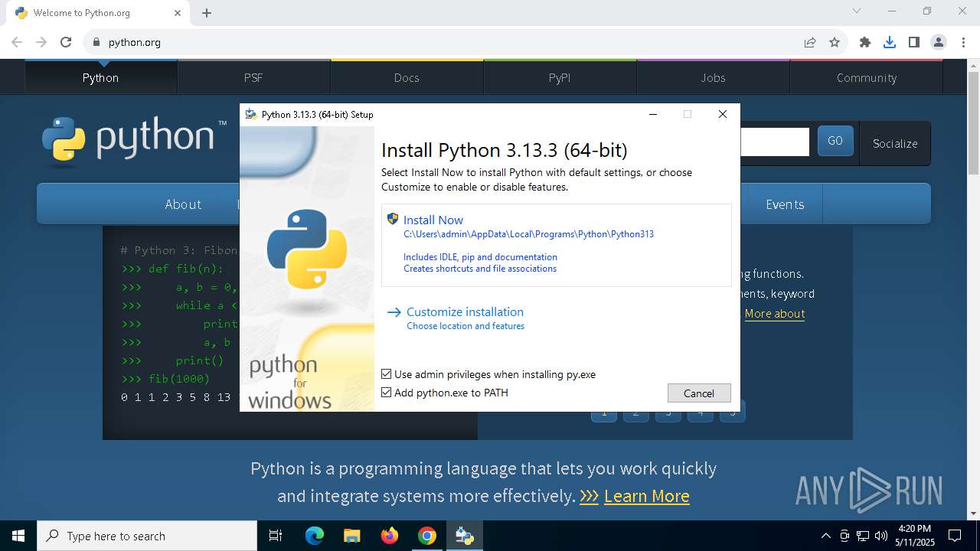Open clock and date in taskbar
The image size is (980, 551).
click(x=914, y=536)
